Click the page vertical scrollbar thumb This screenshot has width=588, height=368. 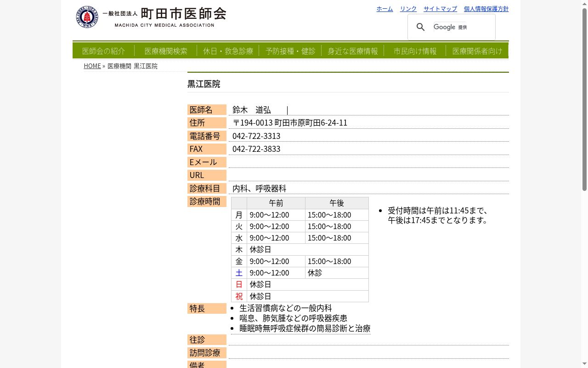pos(584,99)
